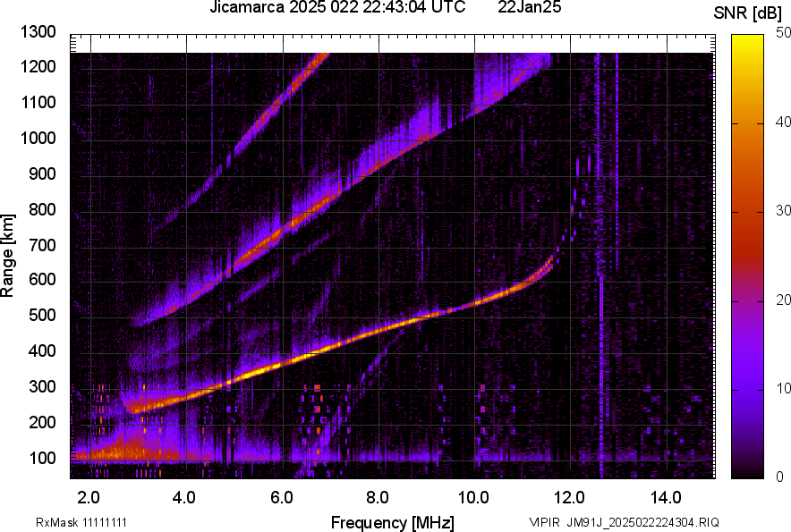The image size is (791, 532).
Task: Click the Jicamarca timestamp title text
Action: coord(336,8)
